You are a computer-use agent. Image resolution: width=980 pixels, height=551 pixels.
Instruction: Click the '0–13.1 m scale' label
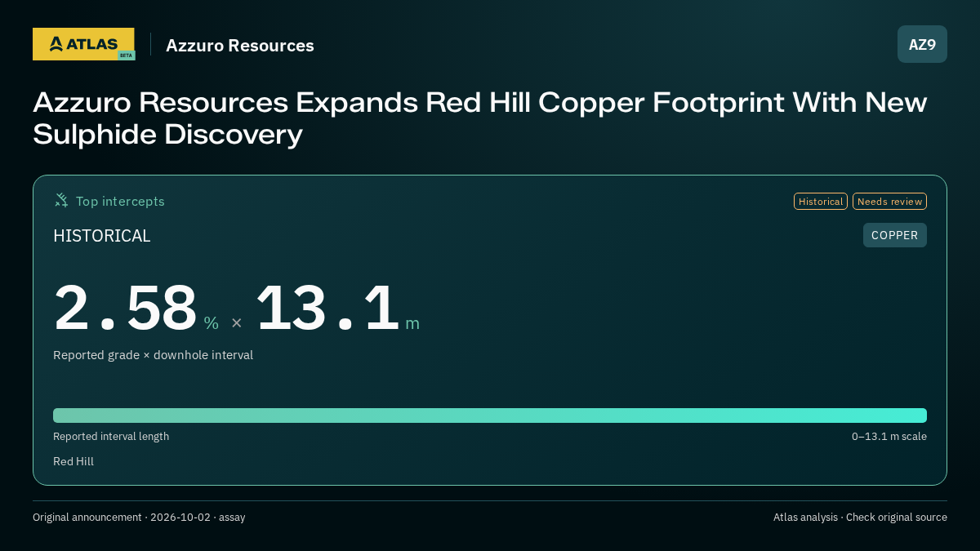[889, 436]
